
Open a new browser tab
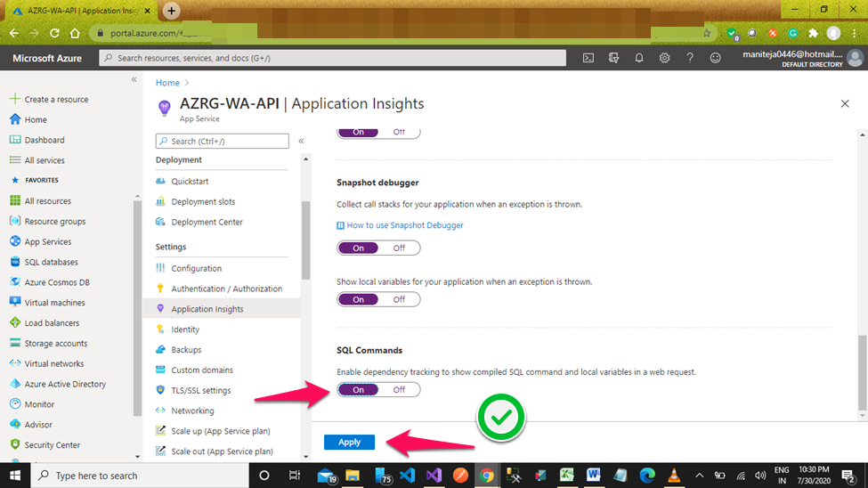(x=172, y=11)
